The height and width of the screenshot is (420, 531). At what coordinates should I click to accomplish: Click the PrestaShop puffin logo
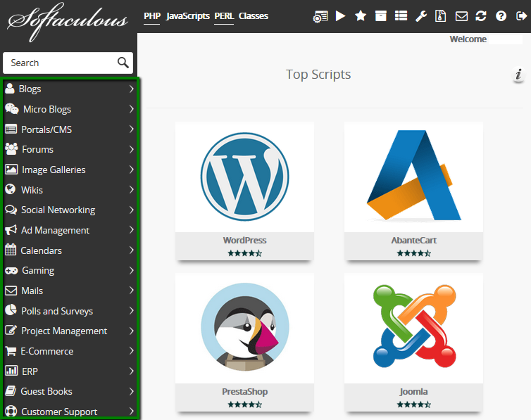tap(244, 327)
